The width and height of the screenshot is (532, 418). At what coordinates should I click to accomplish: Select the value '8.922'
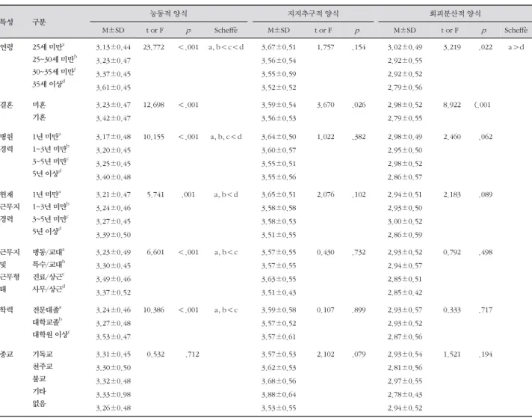(452, 105)
